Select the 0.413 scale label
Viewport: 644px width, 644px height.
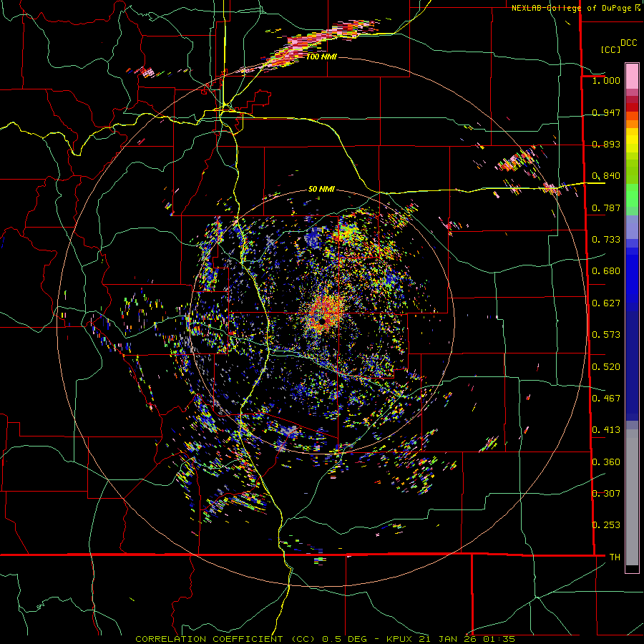click(x=606, y=430)
